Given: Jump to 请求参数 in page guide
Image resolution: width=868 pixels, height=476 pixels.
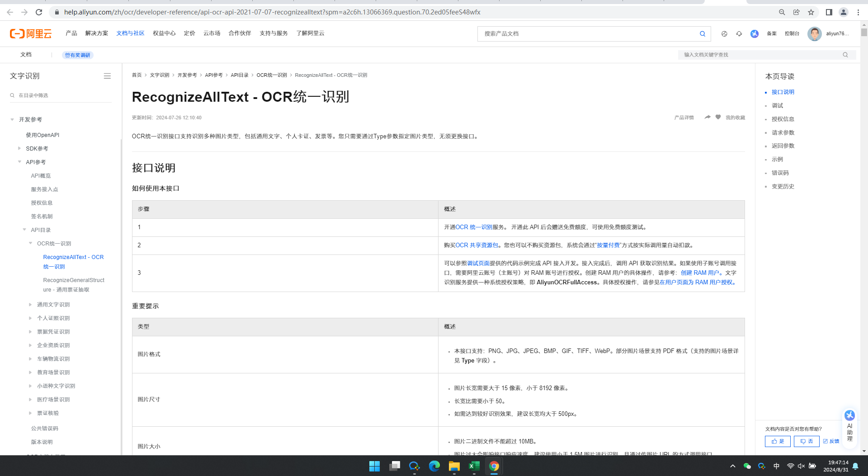Looking at the screenshot, I should point(783,132).
